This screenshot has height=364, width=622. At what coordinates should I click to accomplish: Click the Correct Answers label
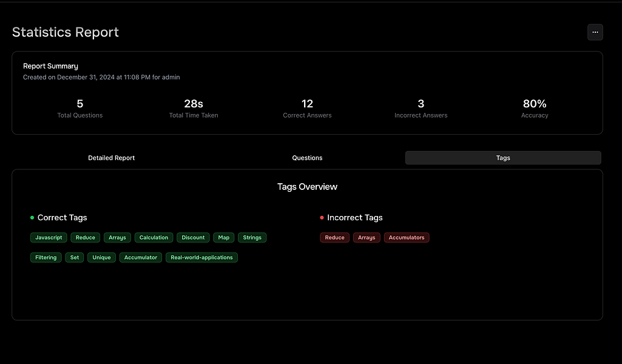click(x=307, y=115)
